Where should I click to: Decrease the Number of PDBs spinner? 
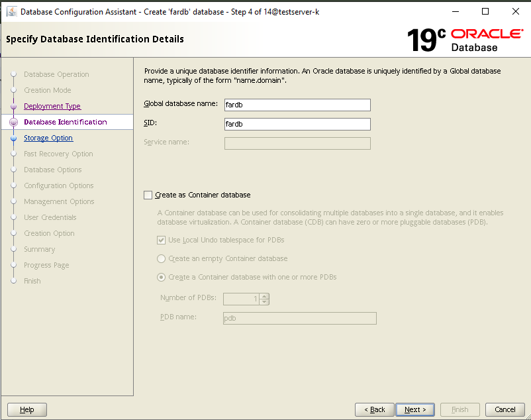[x=264, y=302]
